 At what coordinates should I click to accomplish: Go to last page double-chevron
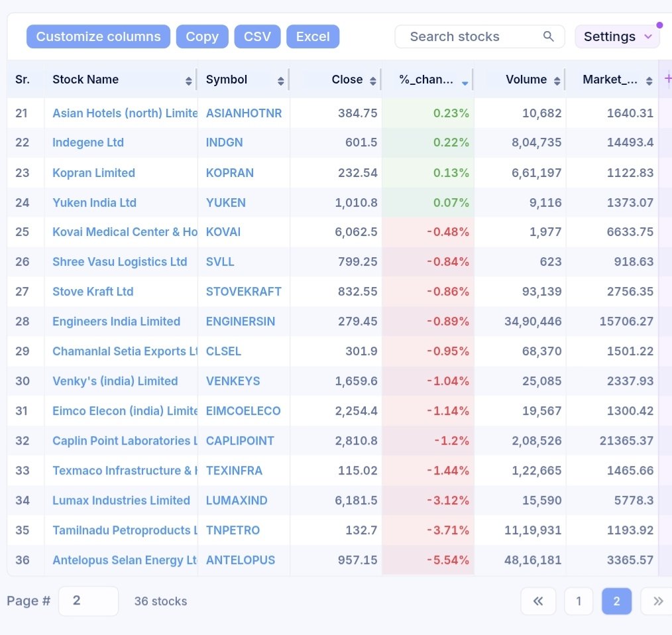(x=657, y=601)
